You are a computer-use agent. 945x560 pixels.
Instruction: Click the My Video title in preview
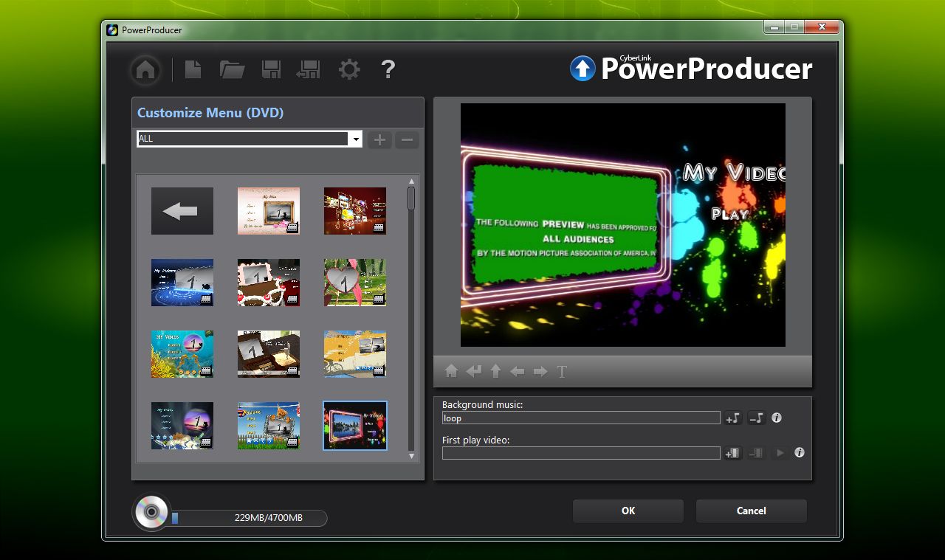[734, 173]
